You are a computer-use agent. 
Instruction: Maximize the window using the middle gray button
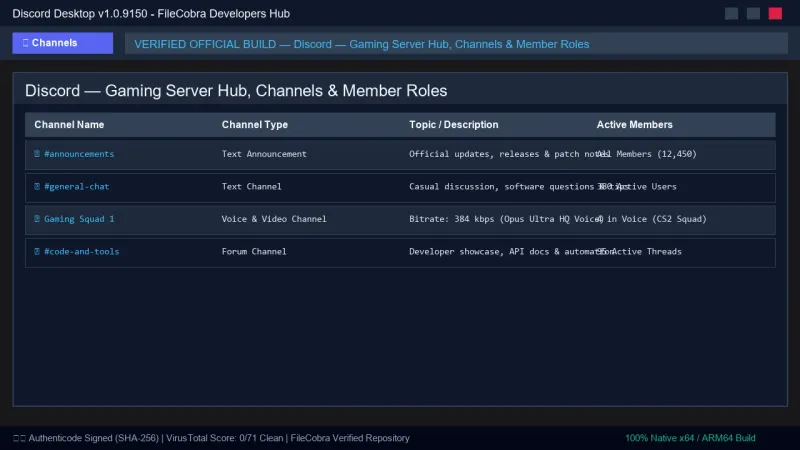click(x=753, y=13)
